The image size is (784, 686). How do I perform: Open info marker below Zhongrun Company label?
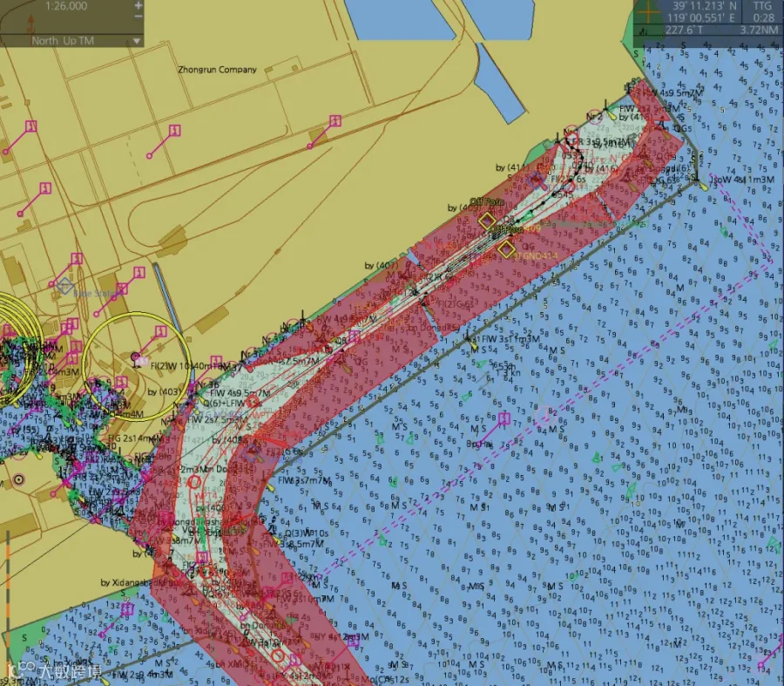(x=174, y=131)
